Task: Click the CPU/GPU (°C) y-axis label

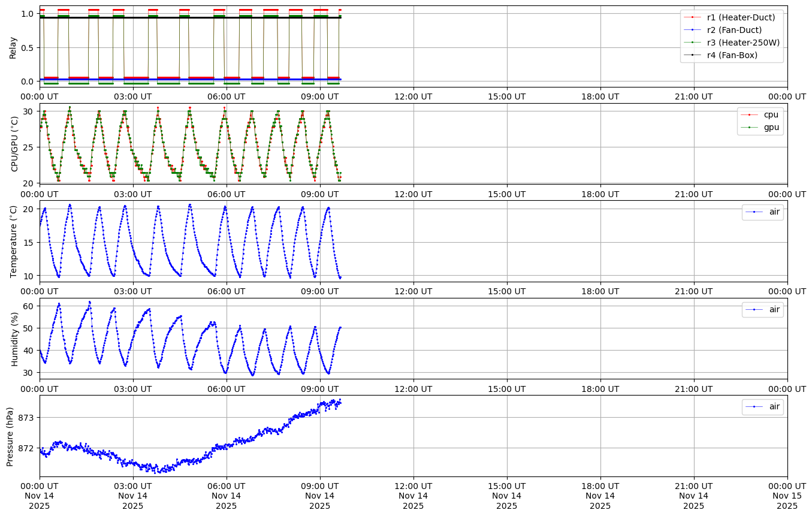Action: (x=14, y=144)
